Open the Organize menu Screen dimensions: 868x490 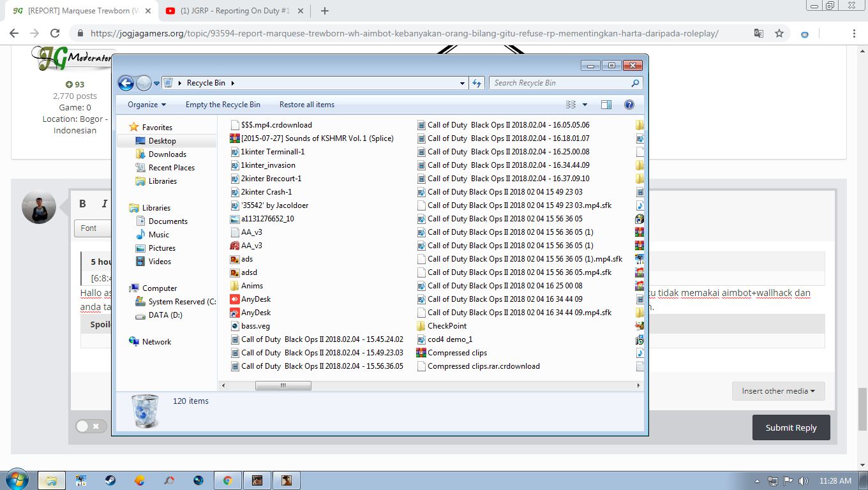pos(147,105)
